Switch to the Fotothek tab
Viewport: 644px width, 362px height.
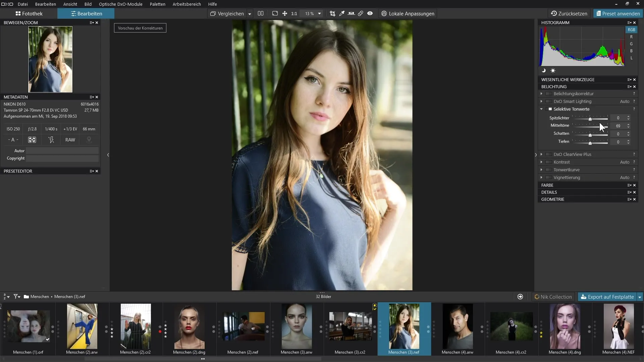pos(29,14)
